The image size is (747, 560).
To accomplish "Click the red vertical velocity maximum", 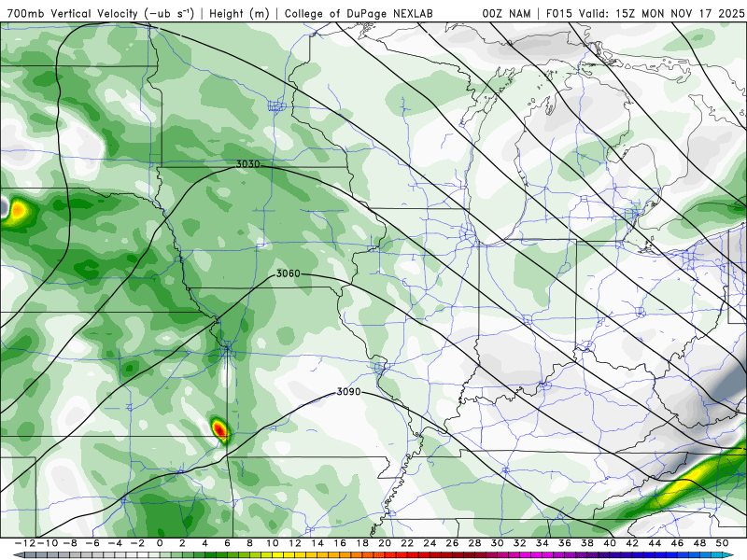I will click(219, 429).
